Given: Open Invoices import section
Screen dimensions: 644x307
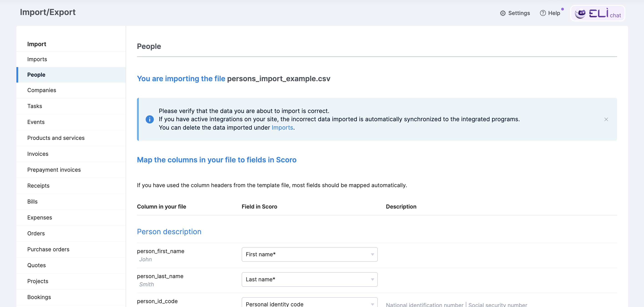Looking at the screenshot, I should (71, 154).
